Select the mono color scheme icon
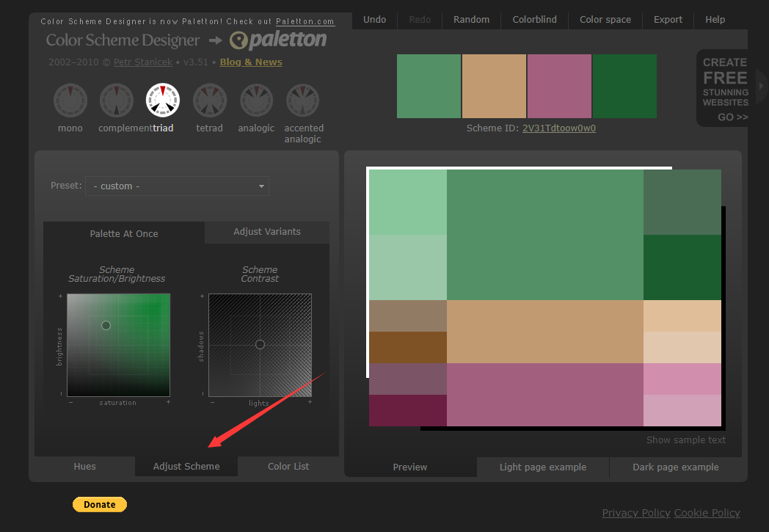The width and height of the screenshot is (769, 532). pos(70,101)
